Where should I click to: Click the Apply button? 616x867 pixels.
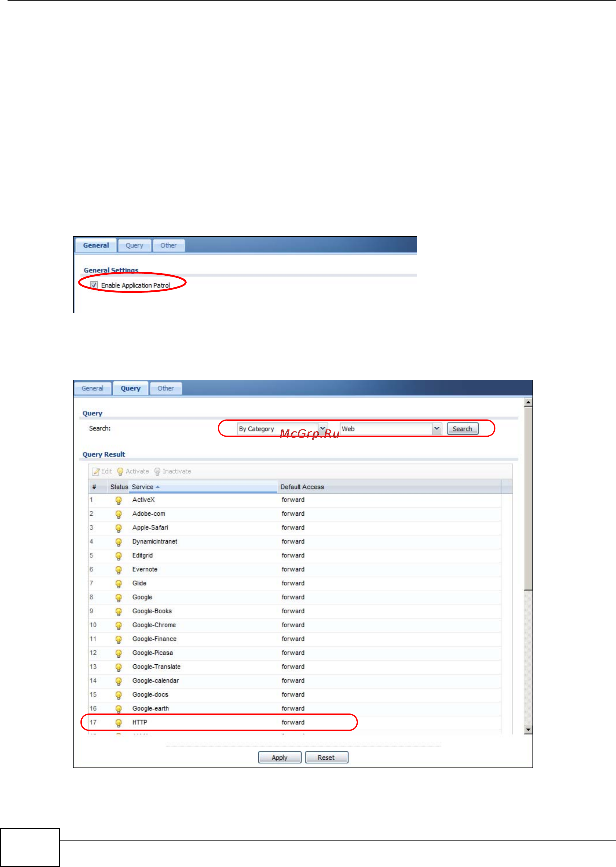(280, 758)
